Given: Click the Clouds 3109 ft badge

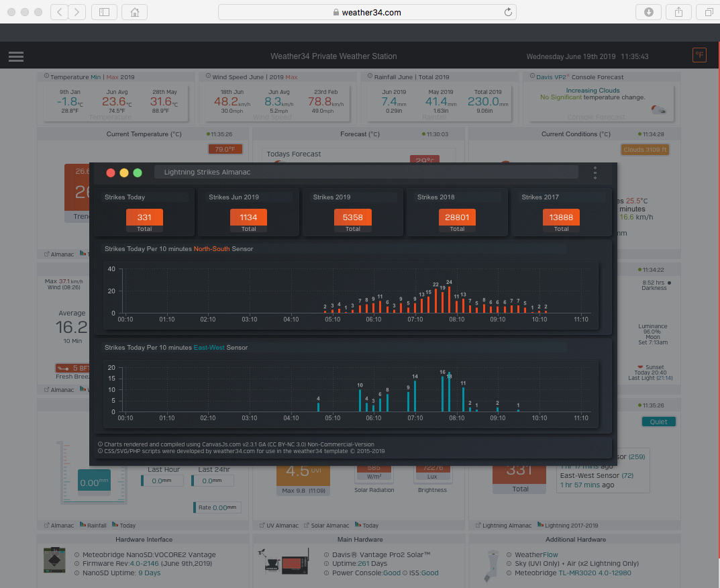Looking at the screenshot, I should click(645, 150).
